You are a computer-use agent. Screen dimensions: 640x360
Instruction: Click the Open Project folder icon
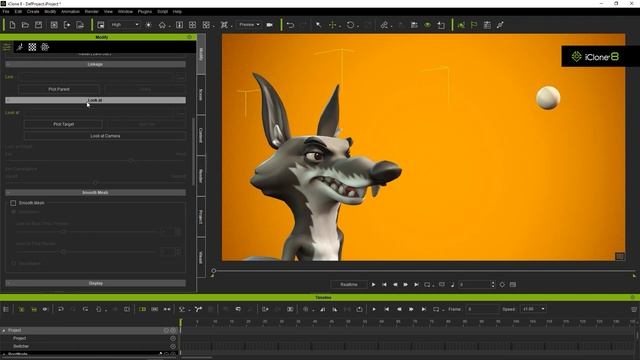click(25, 25)
